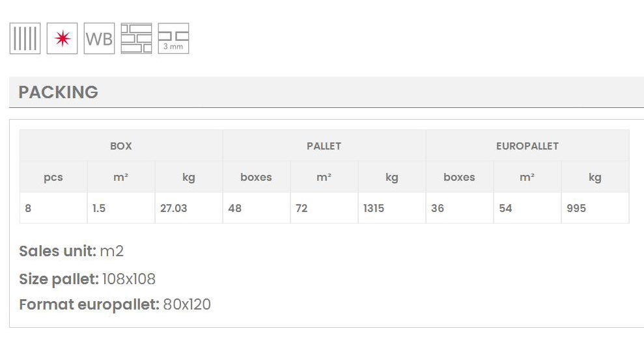Click the vertical stripes icon

tap(25, 39)
